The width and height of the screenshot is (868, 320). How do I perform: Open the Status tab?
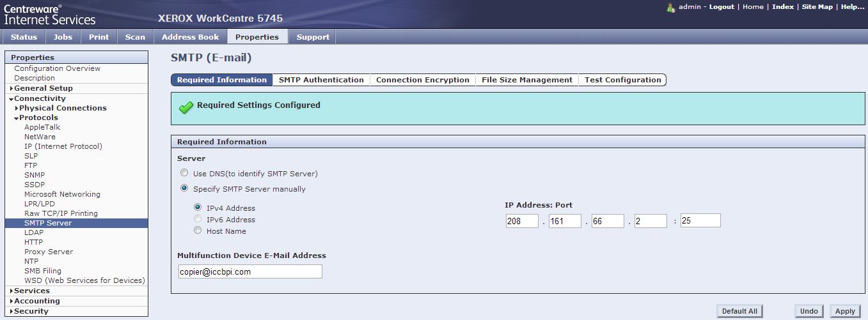[x=24, y=37]
